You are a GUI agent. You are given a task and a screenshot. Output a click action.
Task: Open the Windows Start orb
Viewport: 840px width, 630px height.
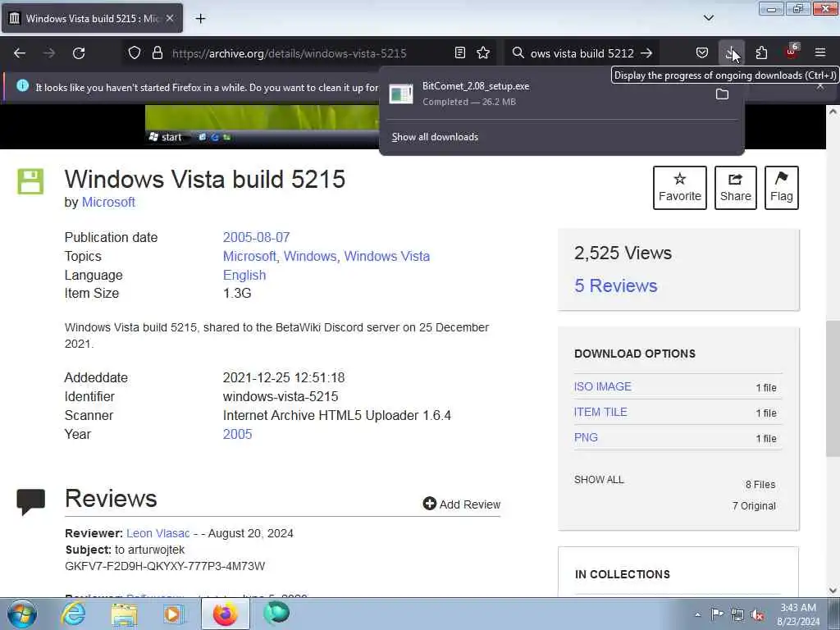(22, 614)
